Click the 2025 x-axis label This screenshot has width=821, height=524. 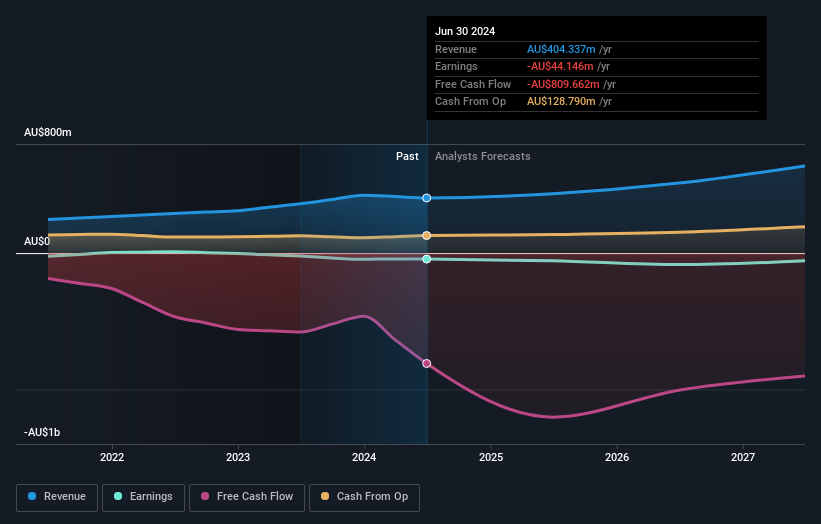pyautogui.click(x=491, y=457)
